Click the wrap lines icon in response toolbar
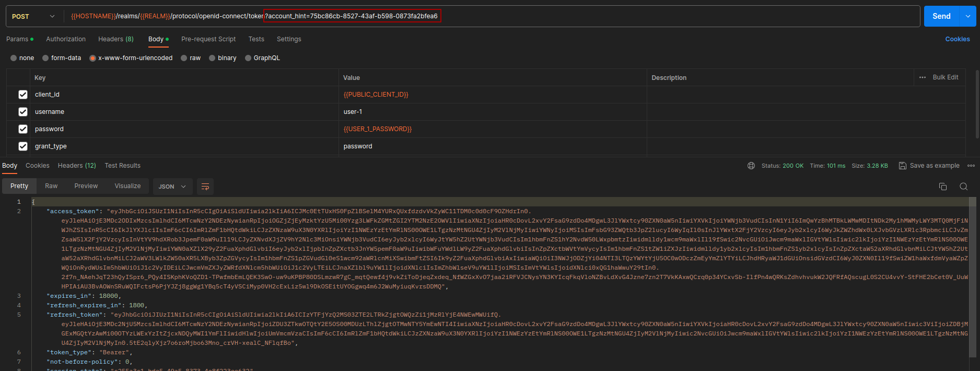 pos(205,187)
